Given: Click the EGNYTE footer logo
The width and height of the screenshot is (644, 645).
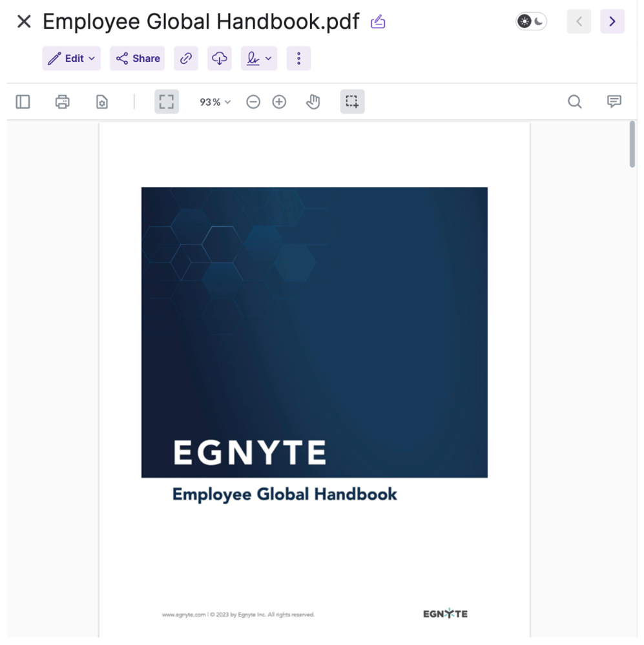Looking at the screenshot, I should click(x=445, y=614).
